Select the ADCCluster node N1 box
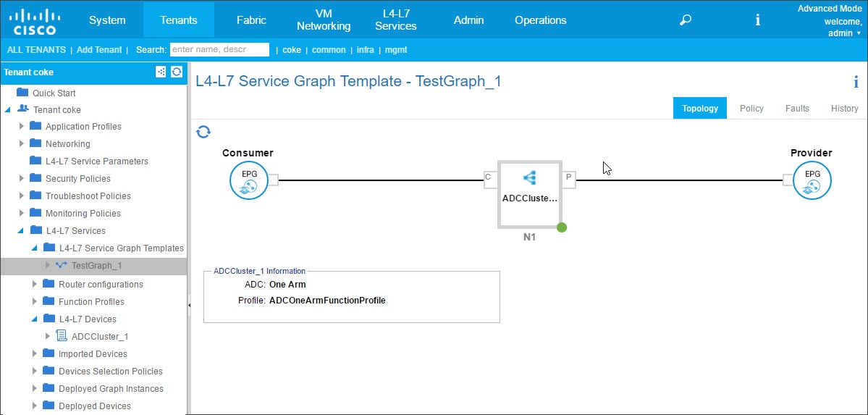Image resolution: width=868 pixels, height=415 pixels. click(530, 194)
